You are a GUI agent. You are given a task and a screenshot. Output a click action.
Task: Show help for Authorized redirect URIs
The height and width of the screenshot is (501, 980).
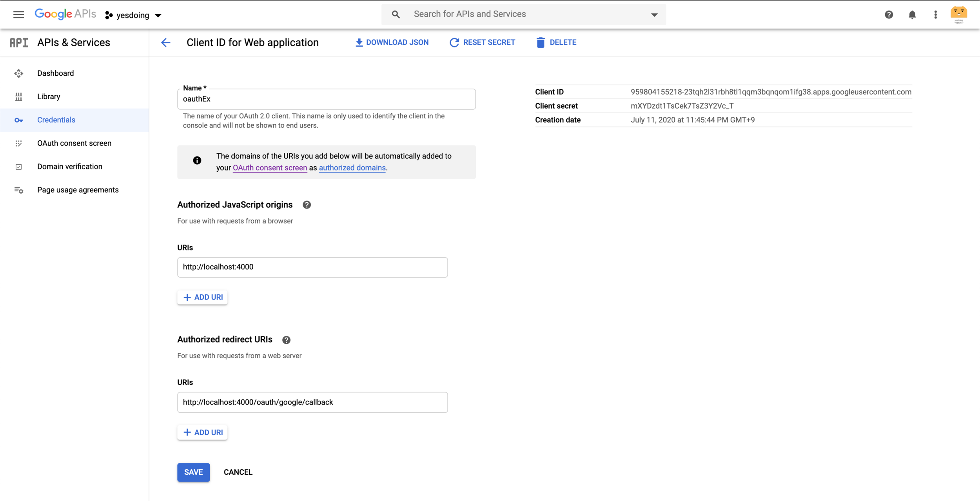[x=286, y=340]
